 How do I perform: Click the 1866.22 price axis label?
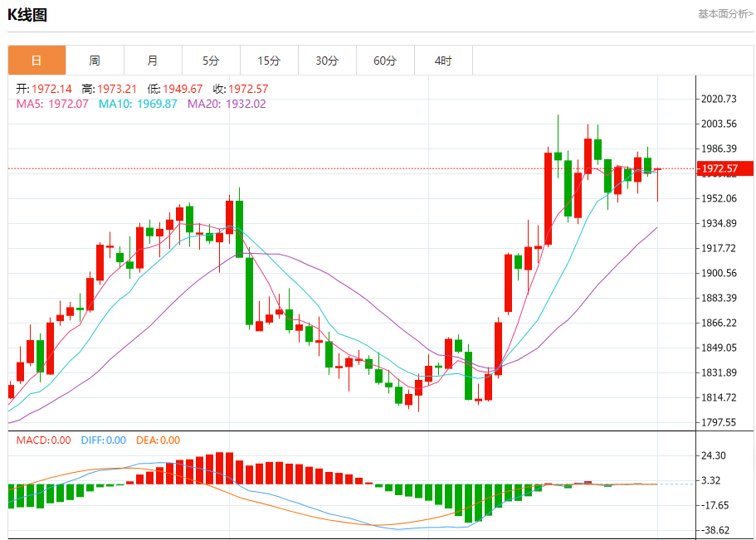719,323
